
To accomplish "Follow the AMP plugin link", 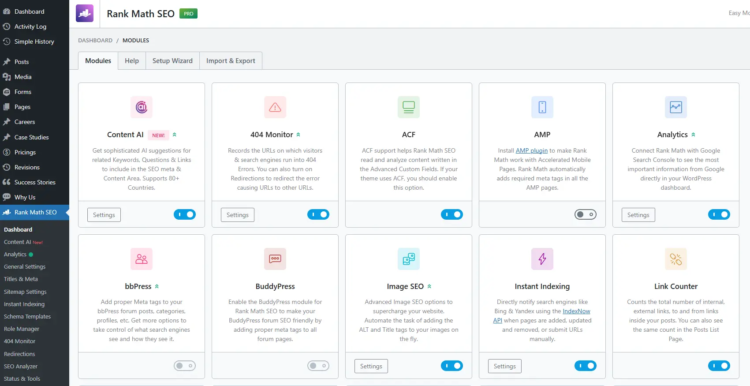I will tap(531, 150).
